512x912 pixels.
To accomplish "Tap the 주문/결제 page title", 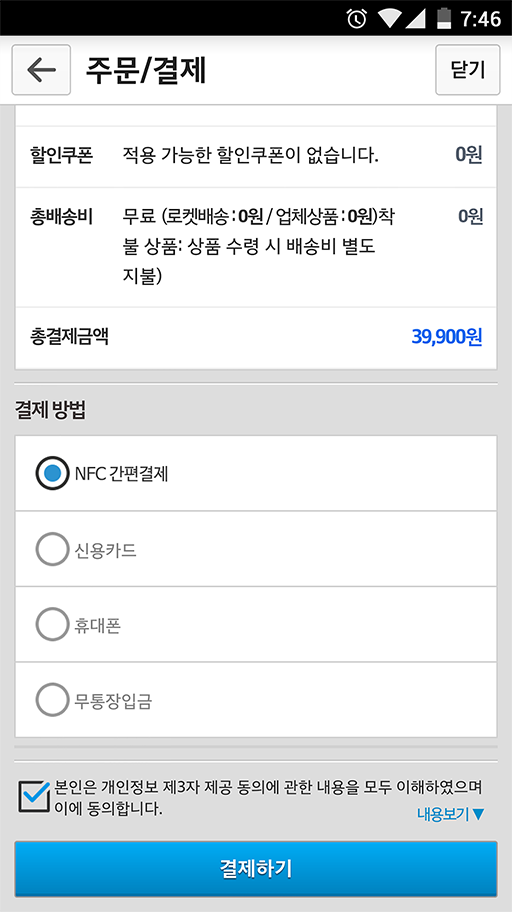I will tap(147, 70).
